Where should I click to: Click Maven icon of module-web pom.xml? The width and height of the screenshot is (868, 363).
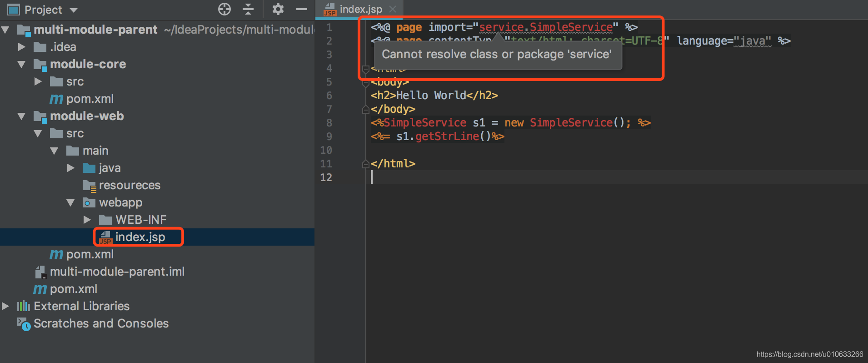56,254
